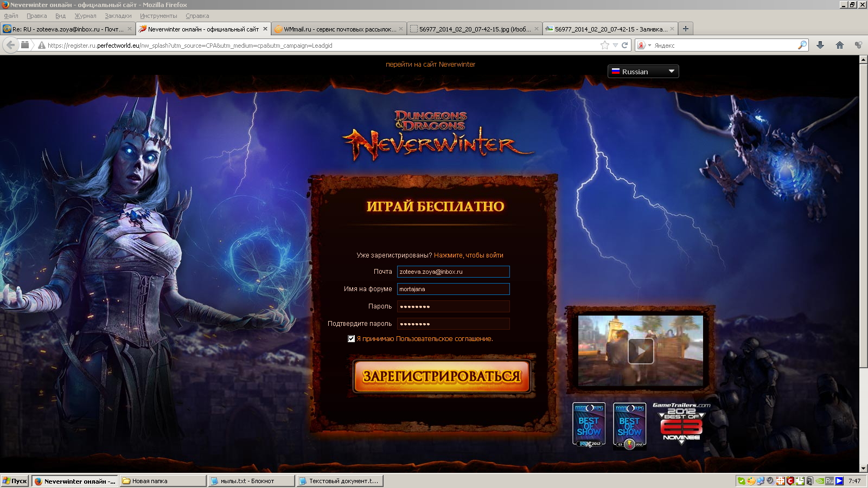The image size is (868, 488).
Task: Open the Закладки menu
Action: click(x=118, y=16)
